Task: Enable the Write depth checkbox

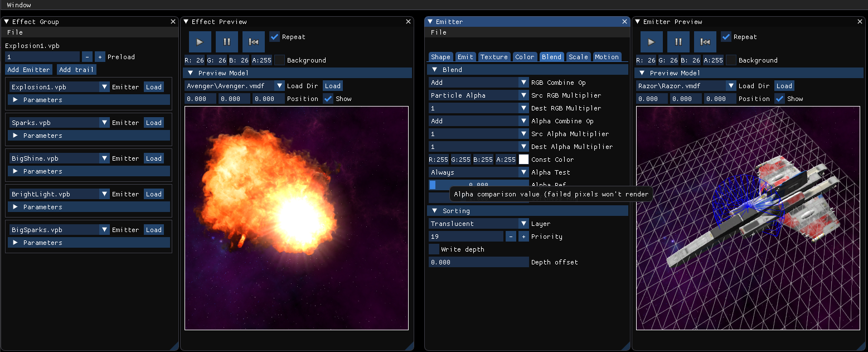Action: (434, 249)
